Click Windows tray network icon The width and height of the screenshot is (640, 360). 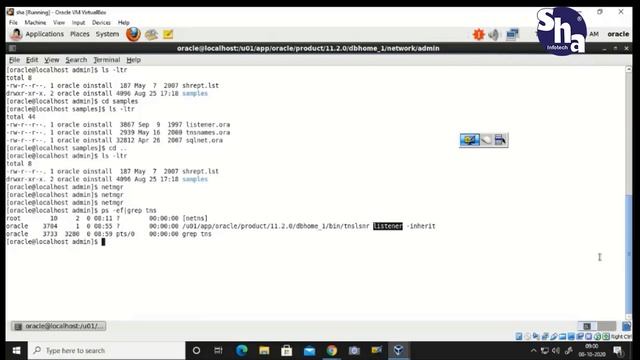point(545,350)
